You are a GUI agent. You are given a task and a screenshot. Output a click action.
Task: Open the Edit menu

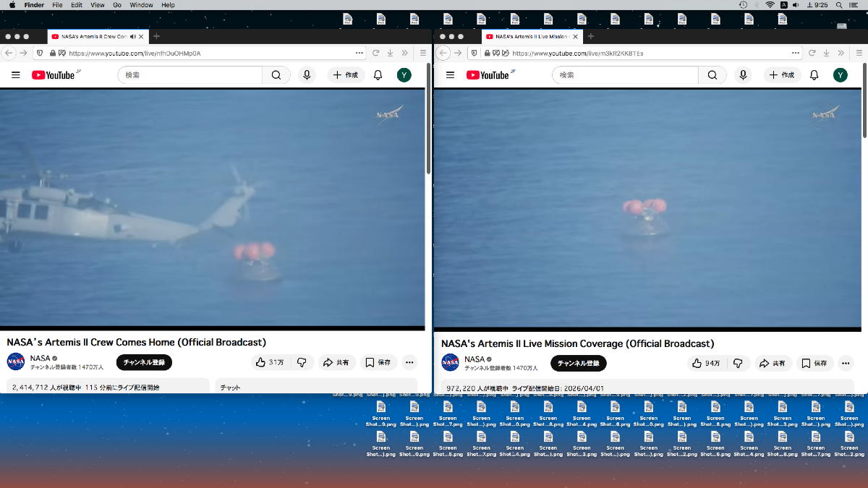click(x=76, y=5)
